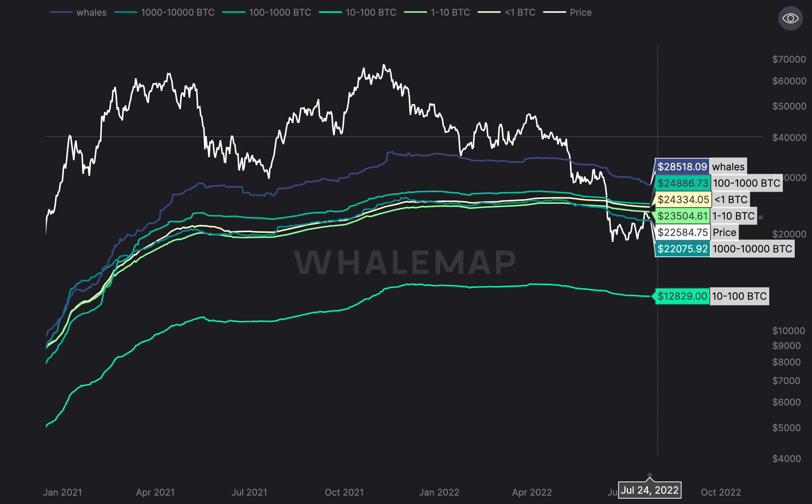Click the Jan 2022 axis label
812x504 pixels.
point(439,493)
